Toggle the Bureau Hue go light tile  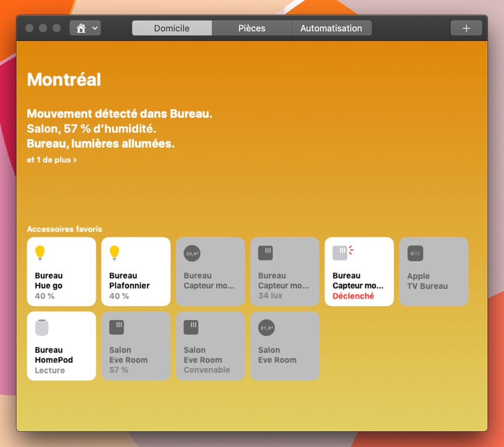tap(61, 272)
